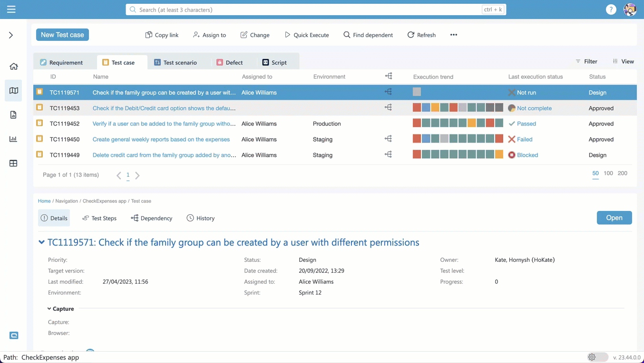
Task: Select row icon for test case TC1119449
Action: pyautogui.click(x=40, y=154)
